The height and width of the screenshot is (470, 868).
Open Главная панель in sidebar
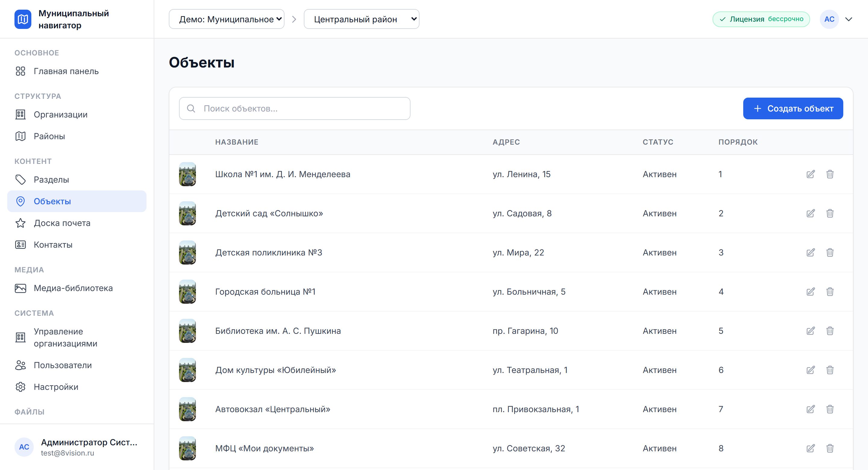click(x=77, y=71)
